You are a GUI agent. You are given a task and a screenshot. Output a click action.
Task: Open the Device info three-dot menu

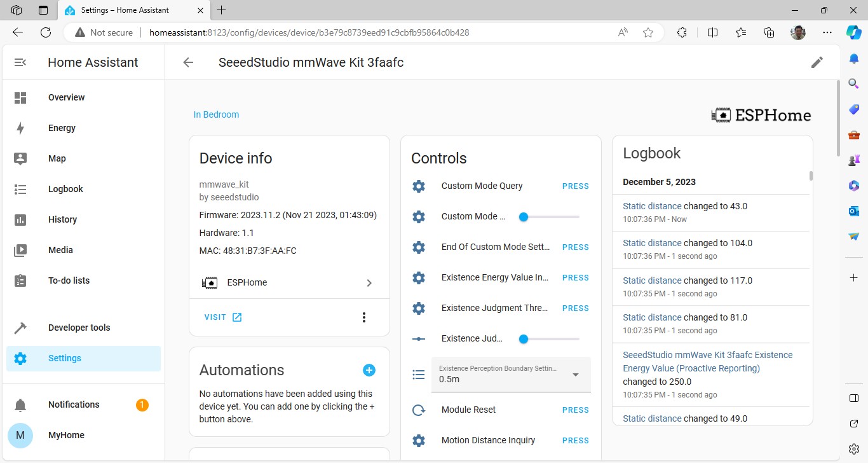pyautogui.click(x=364, y=317)
